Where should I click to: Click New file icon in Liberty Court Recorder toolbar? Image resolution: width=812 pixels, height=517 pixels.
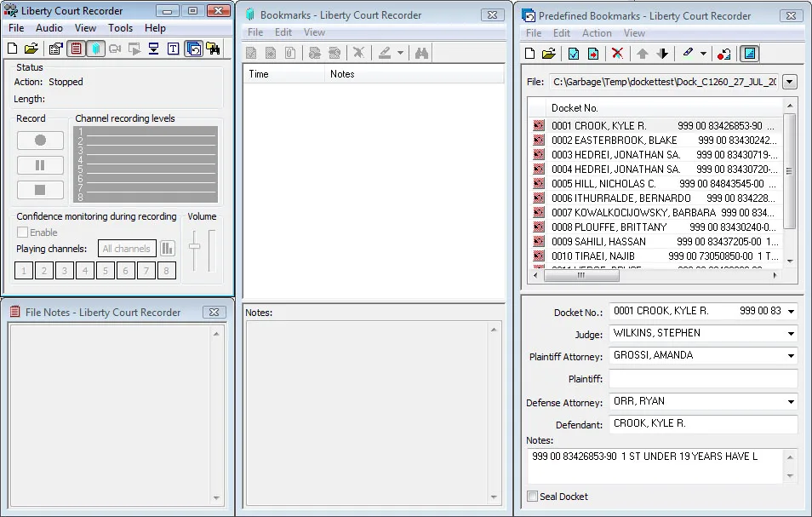pyautogui.click(x=12, y=49)
